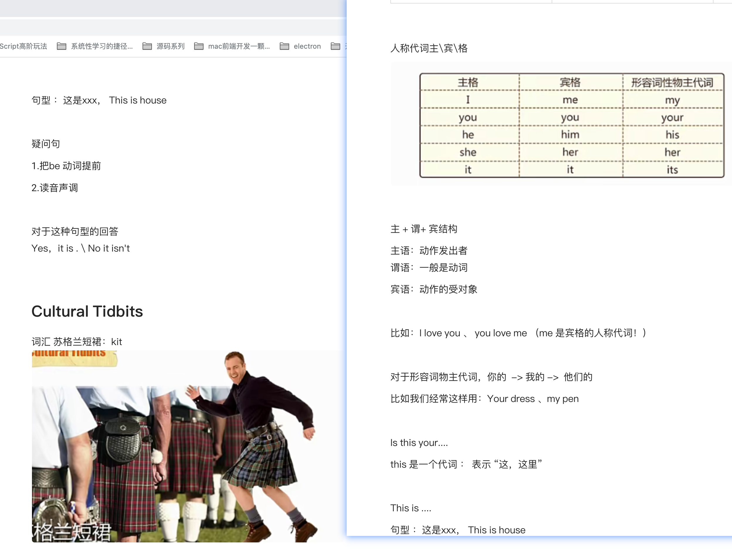This screenshot has height=560, width=732.
Task: Click the line 1.把be 动词提前
Action: point(66,166)
